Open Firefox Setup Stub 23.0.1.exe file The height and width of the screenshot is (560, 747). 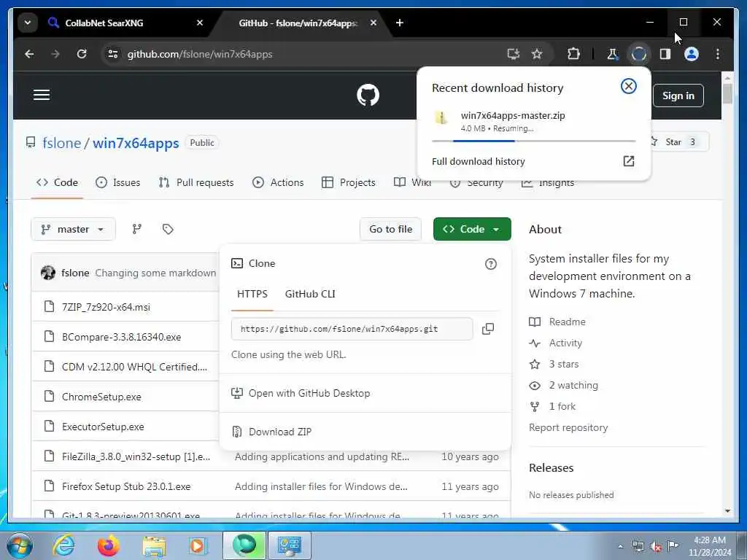point(126,486)
